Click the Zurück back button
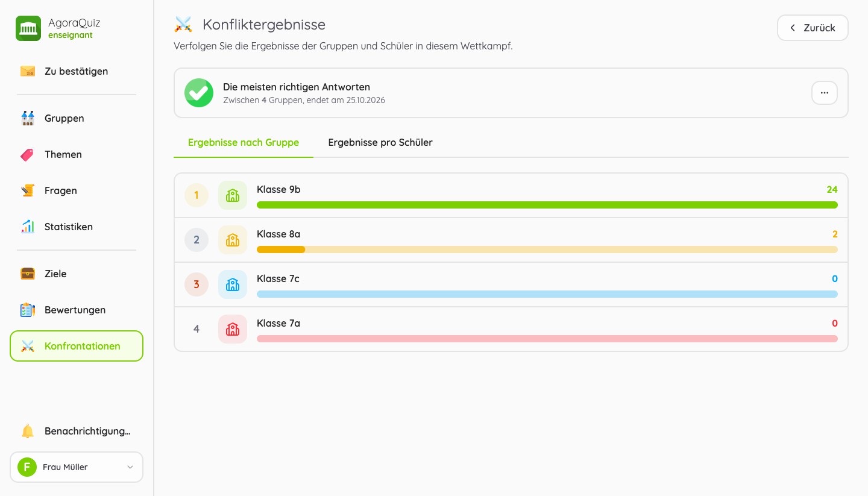The width and height of the screenshot is (868, 496). 813,28
